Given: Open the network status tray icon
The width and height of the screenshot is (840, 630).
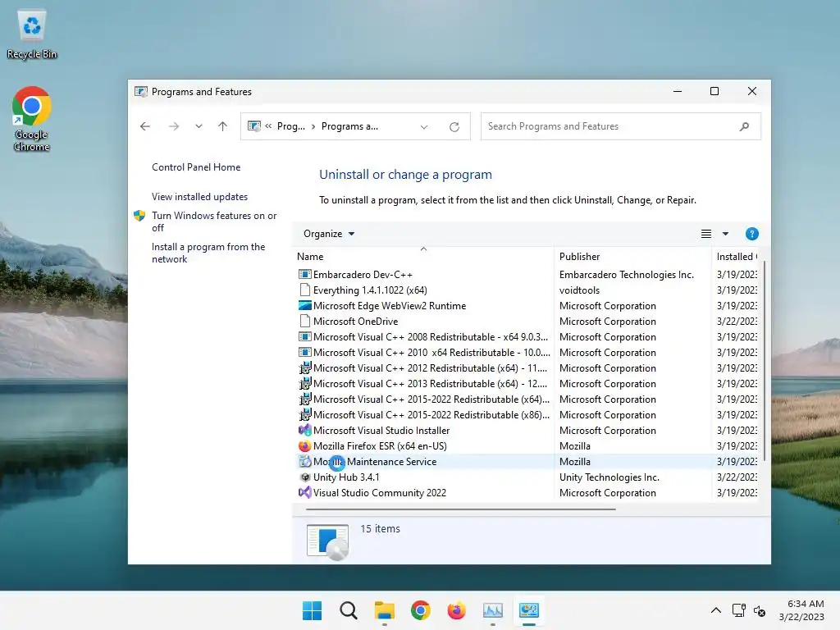Looking at the screenshot, I should (739, 610).
